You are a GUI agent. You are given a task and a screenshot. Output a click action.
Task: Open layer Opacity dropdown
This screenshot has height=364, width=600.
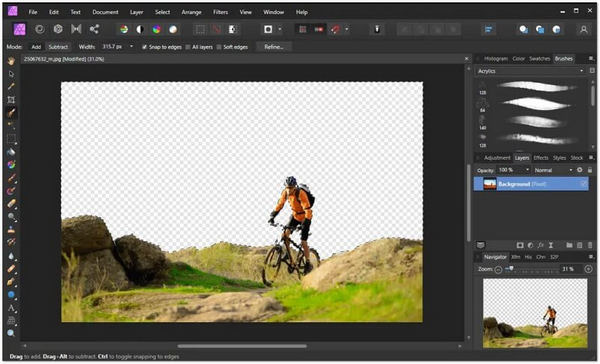527,170
